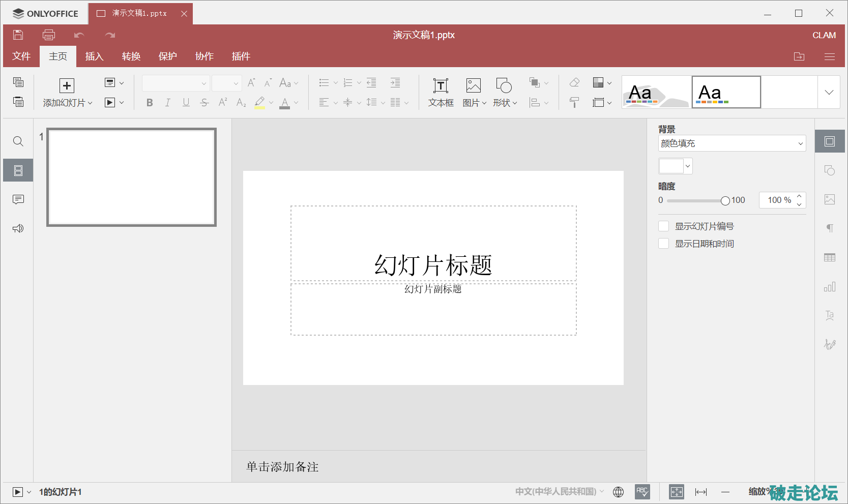Click 单击添加备注 notes area
The image size is (848, 504).
(x=282, y=467)
